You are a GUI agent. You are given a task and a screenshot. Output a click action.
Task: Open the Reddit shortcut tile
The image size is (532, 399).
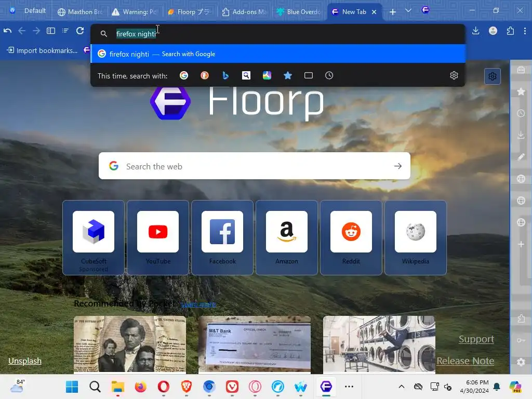[351, 237]
